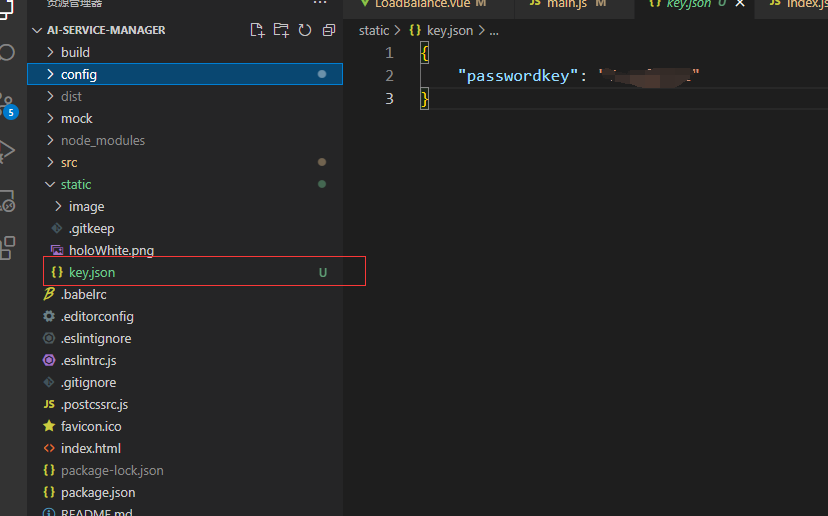Expand the mock folder

pos(185,118)
